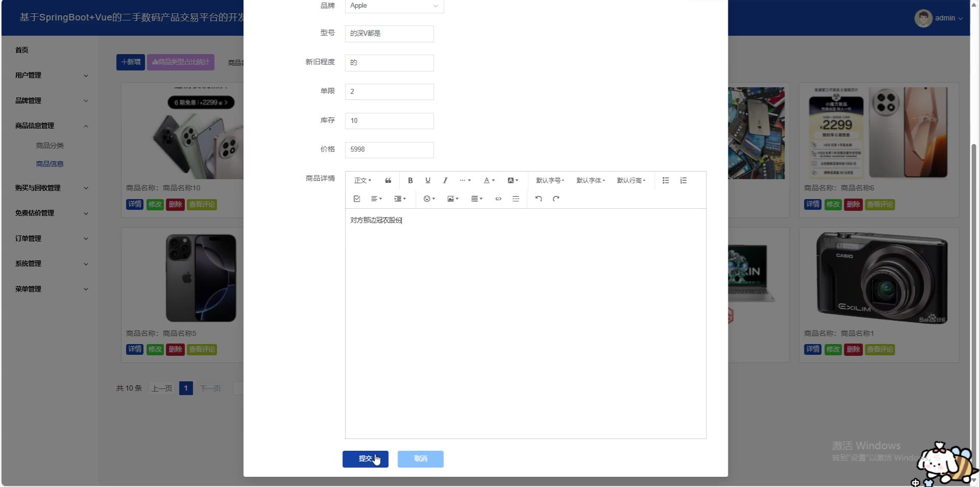Screen dimensions: 980x487
Task: Go to page 1 in pagination
Action: point(186,388)
